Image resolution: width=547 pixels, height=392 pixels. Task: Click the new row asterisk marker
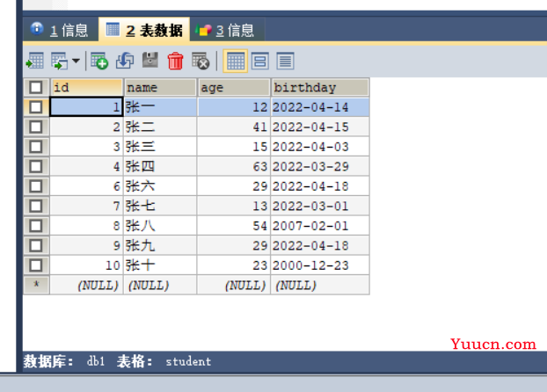coord(36,285)
